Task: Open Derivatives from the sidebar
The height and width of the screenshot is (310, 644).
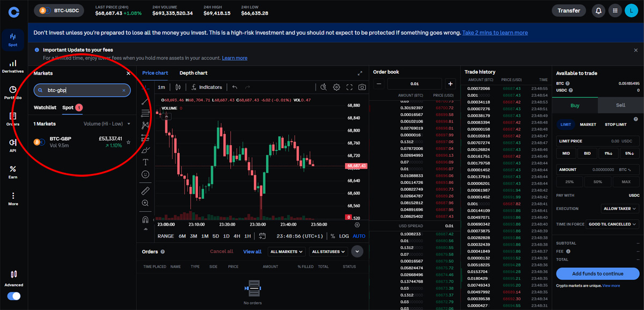Action: click(13, 66)
